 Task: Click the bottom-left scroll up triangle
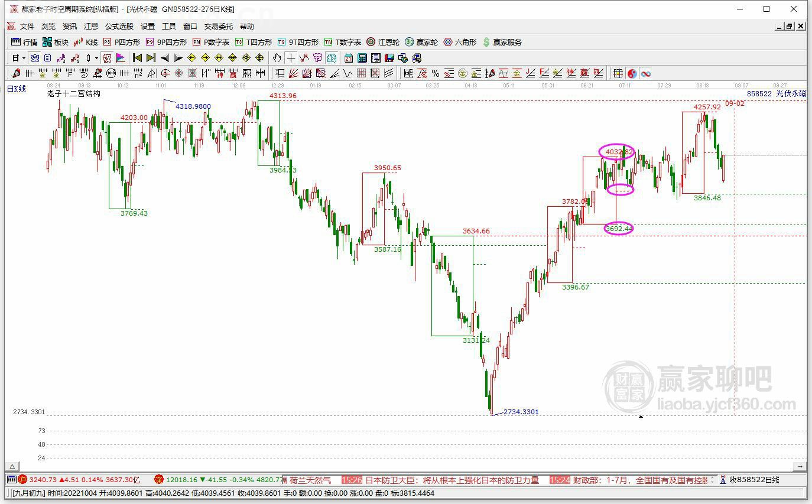tap(12, 466)
